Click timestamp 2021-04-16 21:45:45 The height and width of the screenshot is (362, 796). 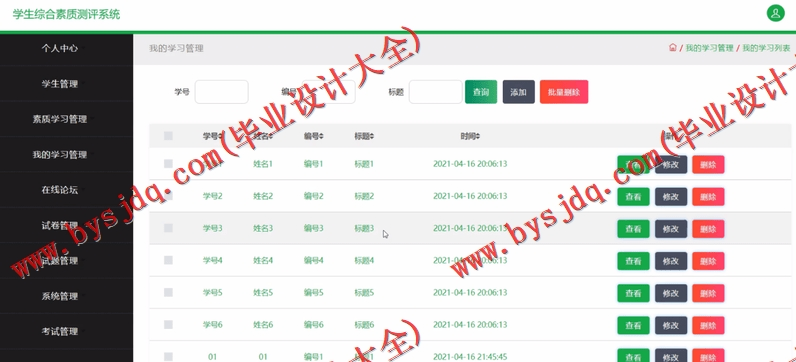click(x=470, y=357)
